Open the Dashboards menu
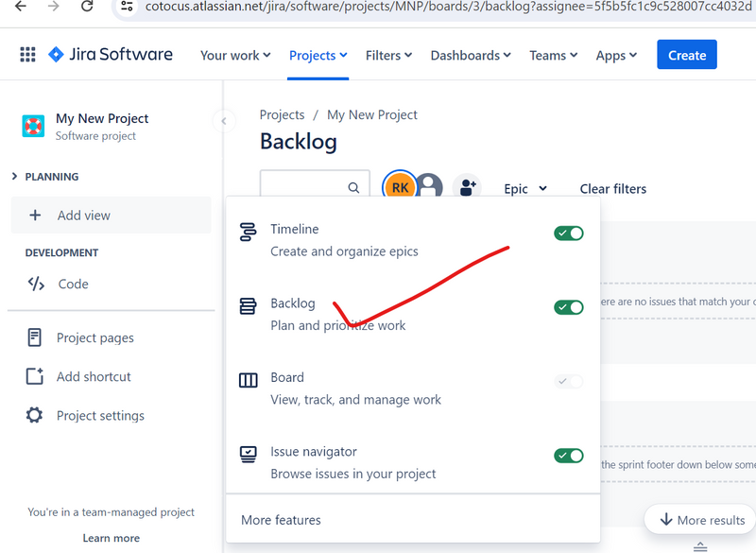 pos(471,56)
